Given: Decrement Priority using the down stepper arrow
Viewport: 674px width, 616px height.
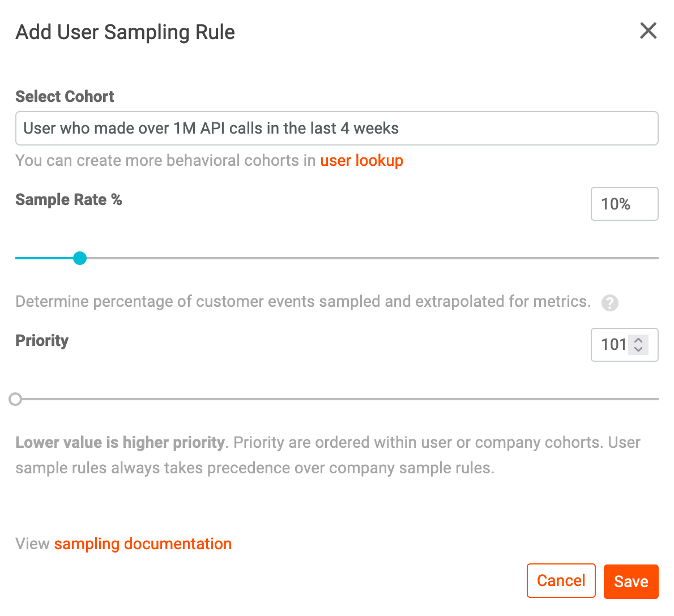Looking at the screenshot, I should [639, 349].
